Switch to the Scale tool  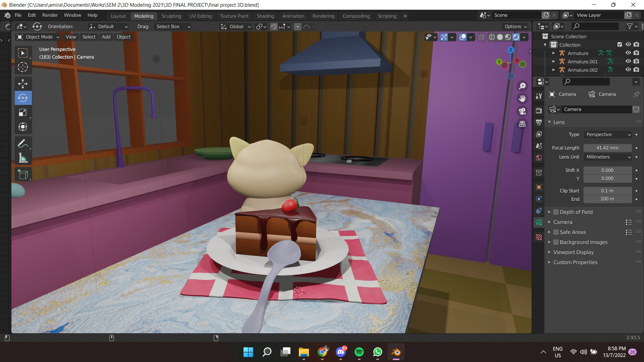23,112
